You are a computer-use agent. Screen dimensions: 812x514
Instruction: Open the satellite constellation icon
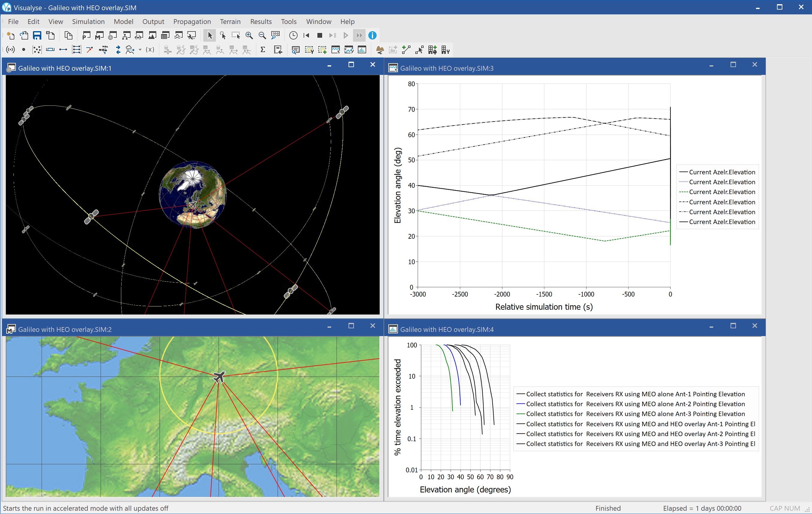[x=103, y=50]
